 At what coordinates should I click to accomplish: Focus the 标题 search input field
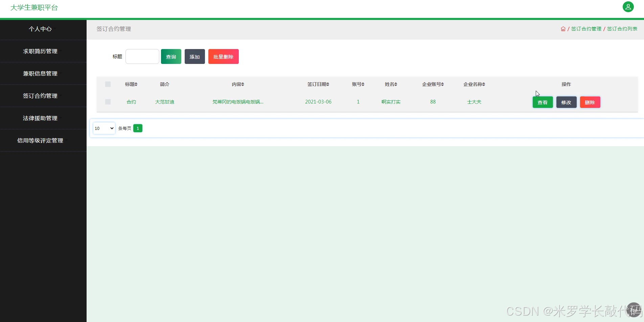click(x=142, y=56)
